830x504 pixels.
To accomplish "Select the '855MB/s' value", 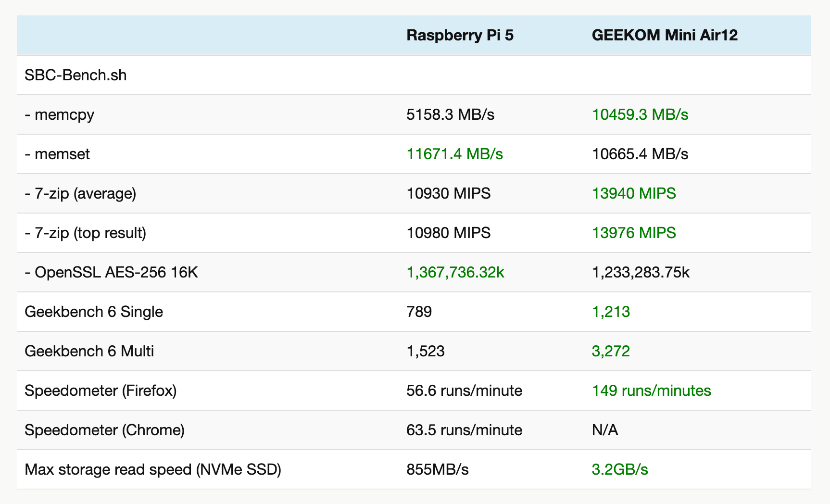I will tap(437, 469).
